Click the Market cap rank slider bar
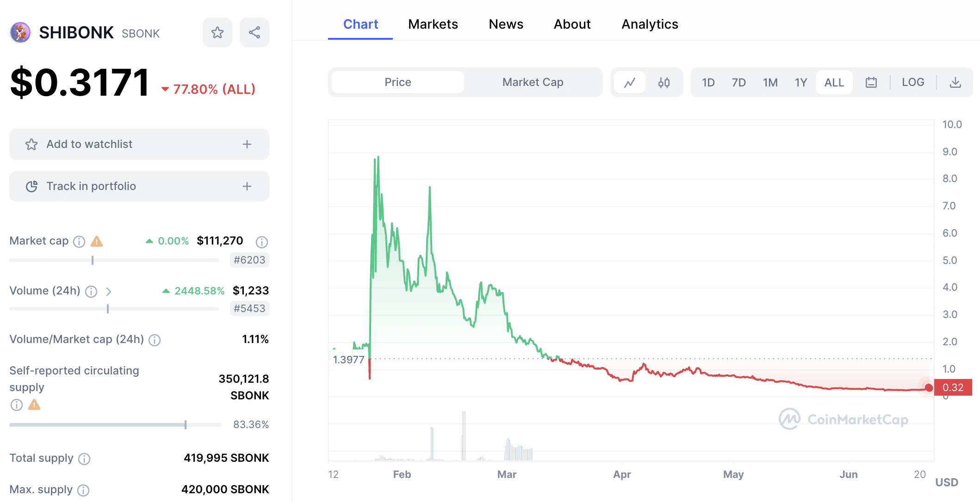980x502 pixels. pyautogui.click(x=114, y=260)
